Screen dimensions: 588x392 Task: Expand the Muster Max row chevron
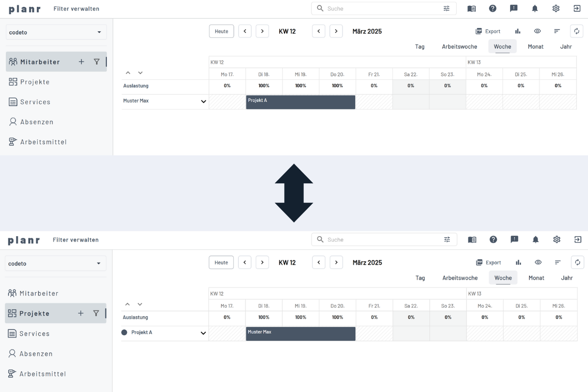[x=203, y=101]
